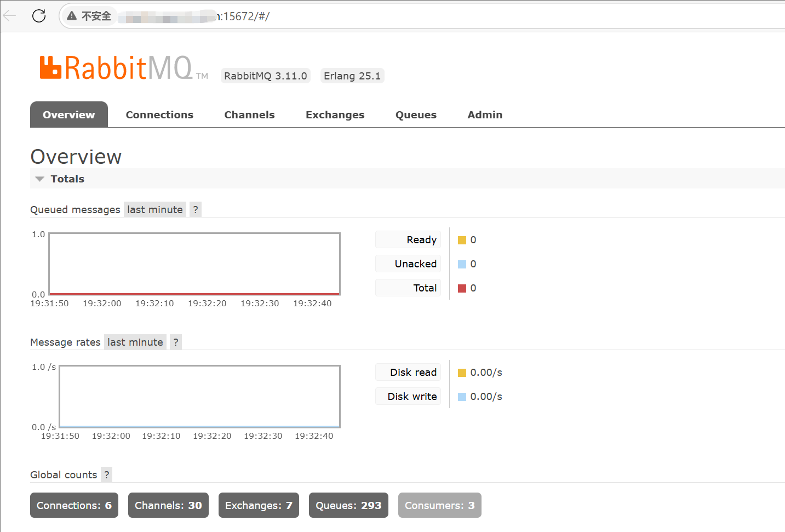Reload the page with browser refresh icon

[x=39, y=16]
